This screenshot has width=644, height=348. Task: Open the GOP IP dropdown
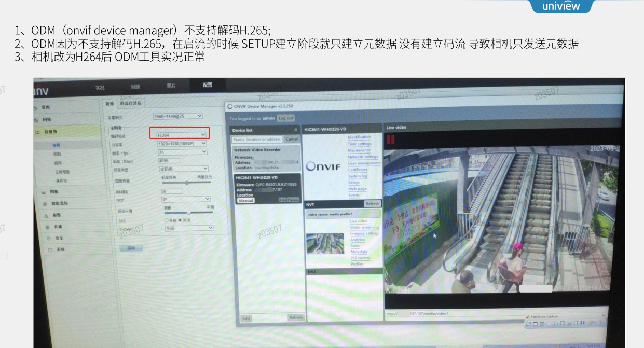[186, 199]
